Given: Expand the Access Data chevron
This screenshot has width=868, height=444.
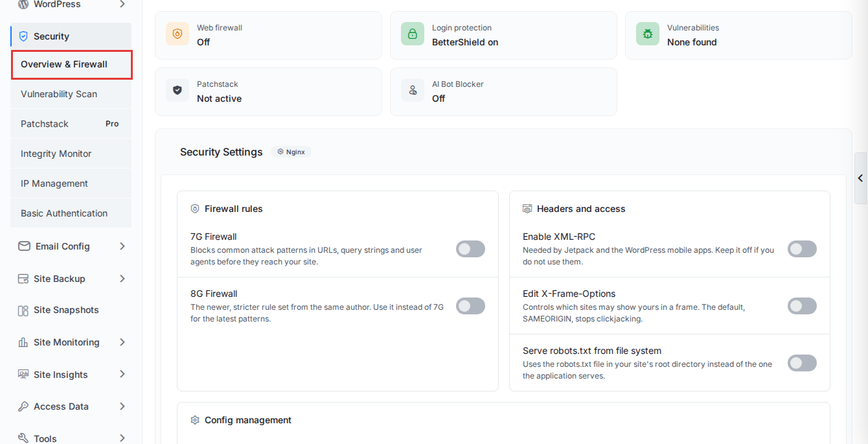Looking at the screenshot, I should click(122, 406).
